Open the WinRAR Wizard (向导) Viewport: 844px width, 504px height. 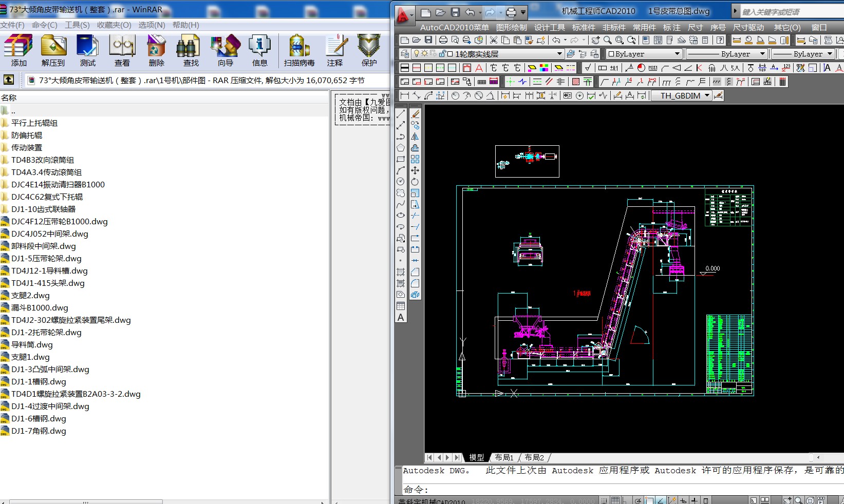coord(226,51)
